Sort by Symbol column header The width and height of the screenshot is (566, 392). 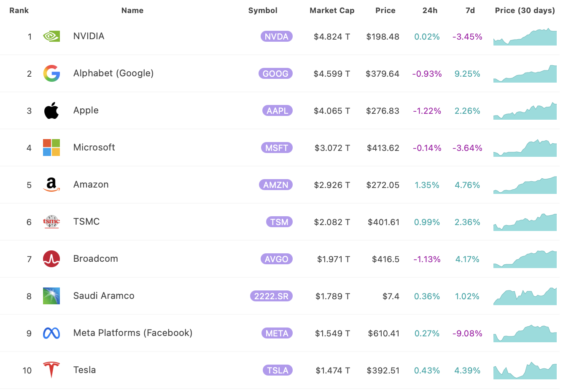pos(263,11)
